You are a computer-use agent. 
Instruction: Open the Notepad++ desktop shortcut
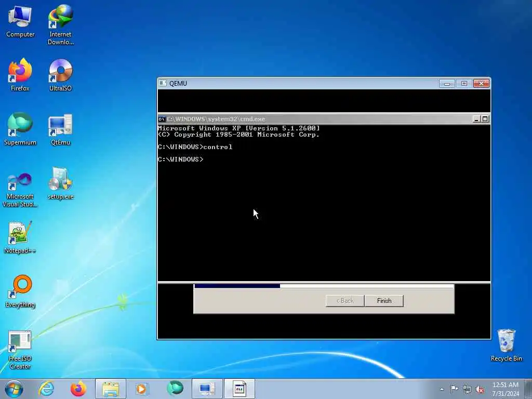pyautogui.click(x=20, y=237)
